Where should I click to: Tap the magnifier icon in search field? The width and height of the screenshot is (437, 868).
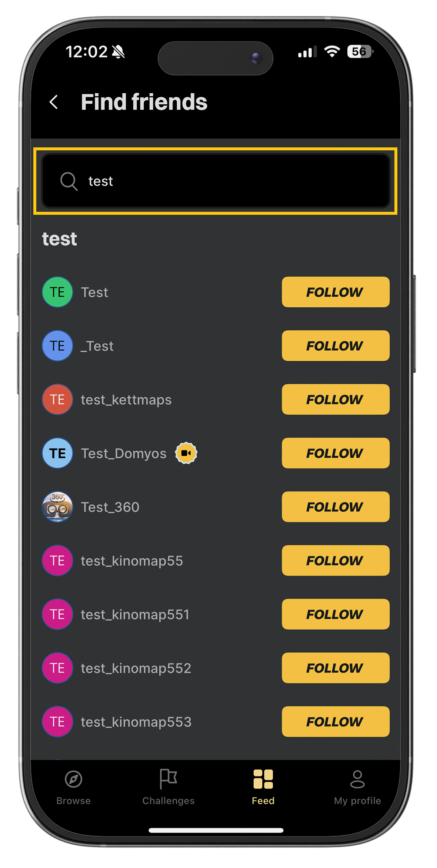click(69, 181)
